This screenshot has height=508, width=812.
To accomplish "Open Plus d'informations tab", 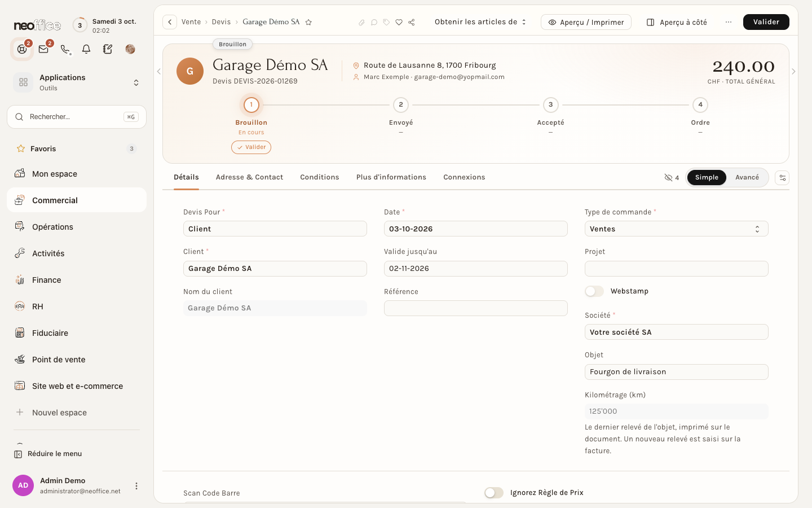I will (x=391, y=177).
